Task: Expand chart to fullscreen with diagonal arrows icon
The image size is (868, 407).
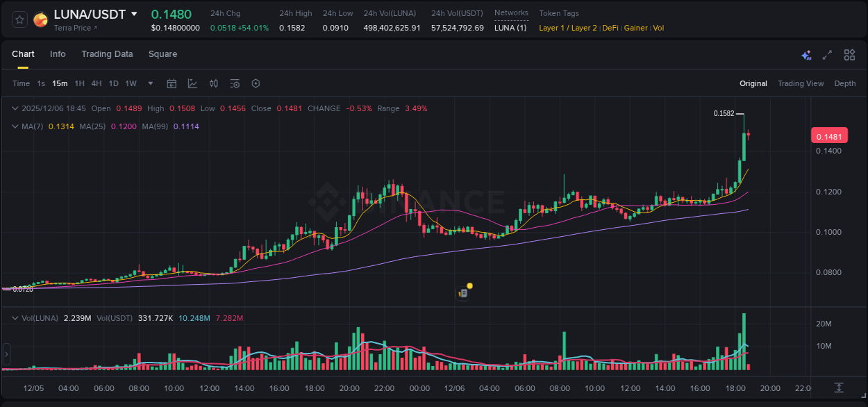Action: coord(827,54)
